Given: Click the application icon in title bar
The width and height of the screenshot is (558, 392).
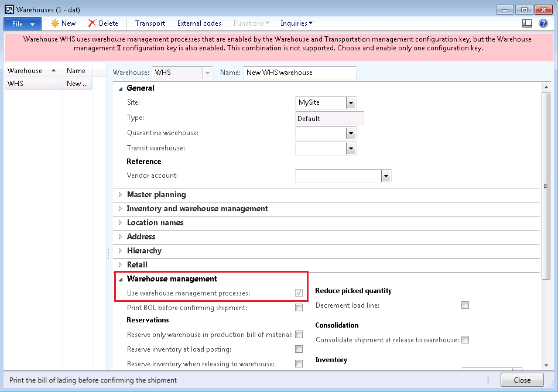Looking at the screenshot, I should [x=9, y=9].
